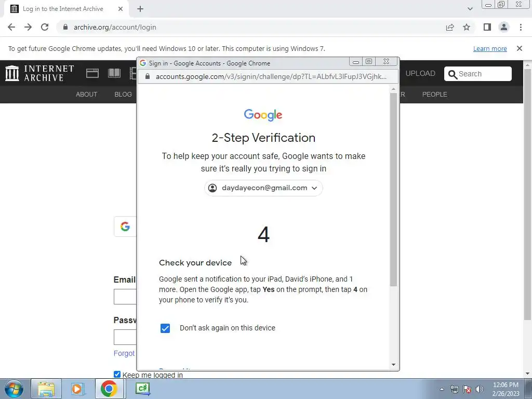Click the "Check your device" heading

point(195,262)
